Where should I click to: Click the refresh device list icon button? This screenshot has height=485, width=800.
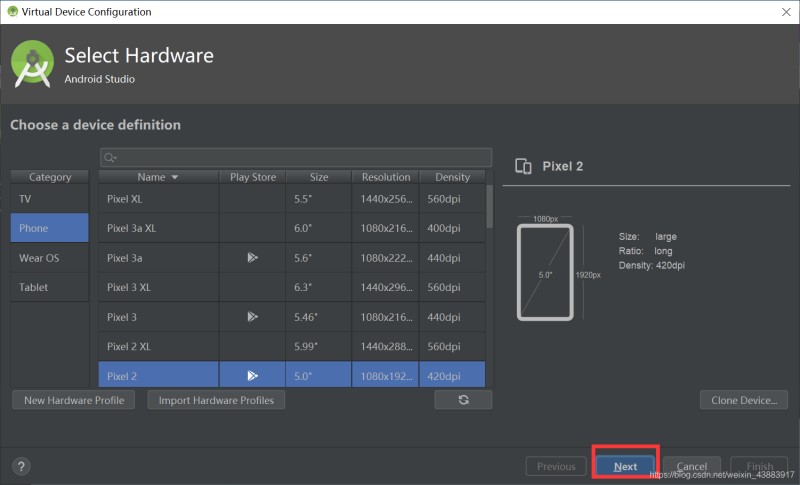(463, 400)
